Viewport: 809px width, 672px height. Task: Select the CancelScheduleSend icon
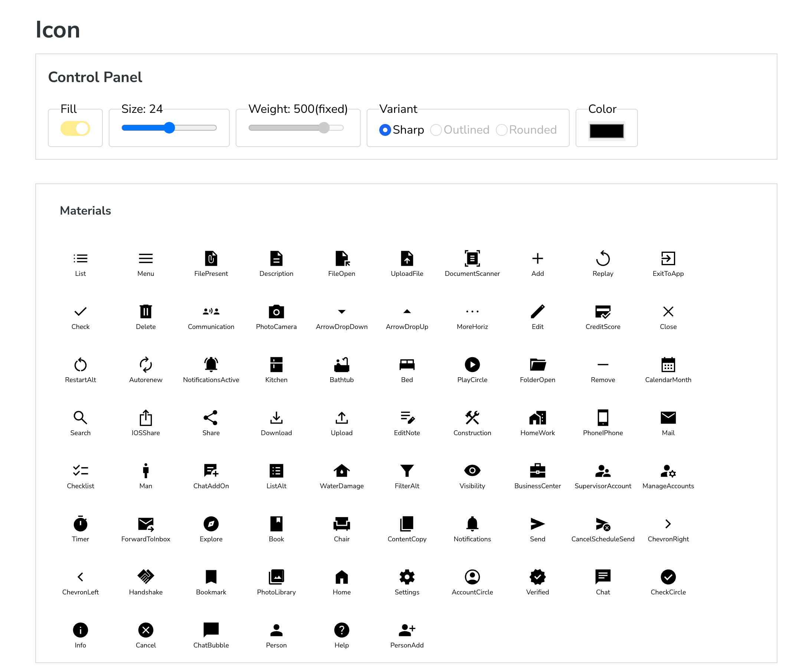603,523
